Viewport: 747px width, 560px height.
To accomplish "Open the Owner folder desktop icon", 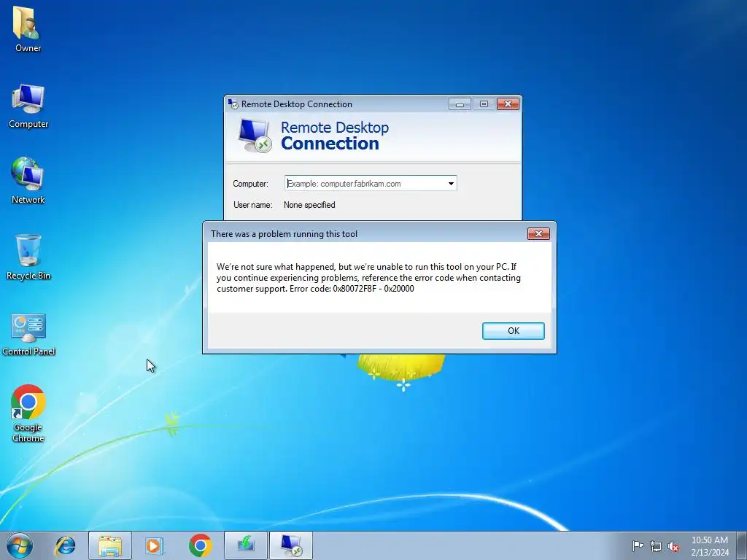I will (27, 28).
